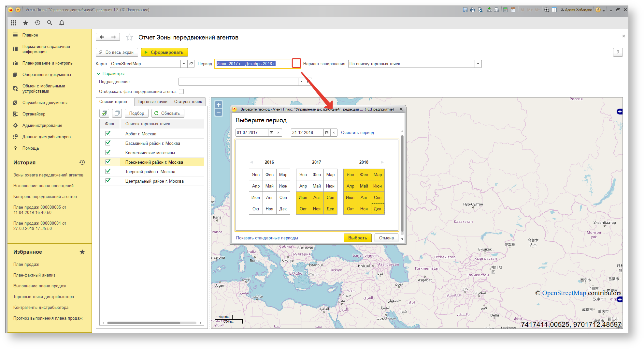The width and height of the screenshot is (644, 349).
Task: Clear the start date 01.07.2017 field
Action: click(x=278, y=132)
